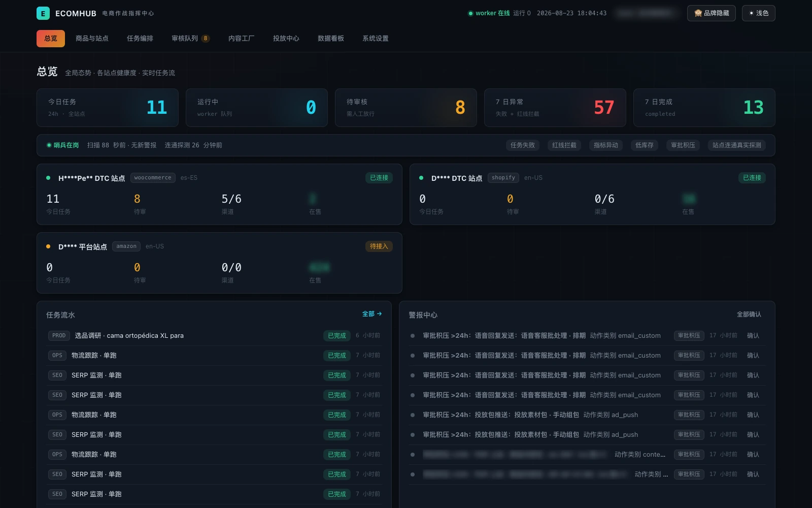The width and height of the screenshot is (812, 508).
Task: Click the ECOMHUB "E" logo icon
Action: 43,13
